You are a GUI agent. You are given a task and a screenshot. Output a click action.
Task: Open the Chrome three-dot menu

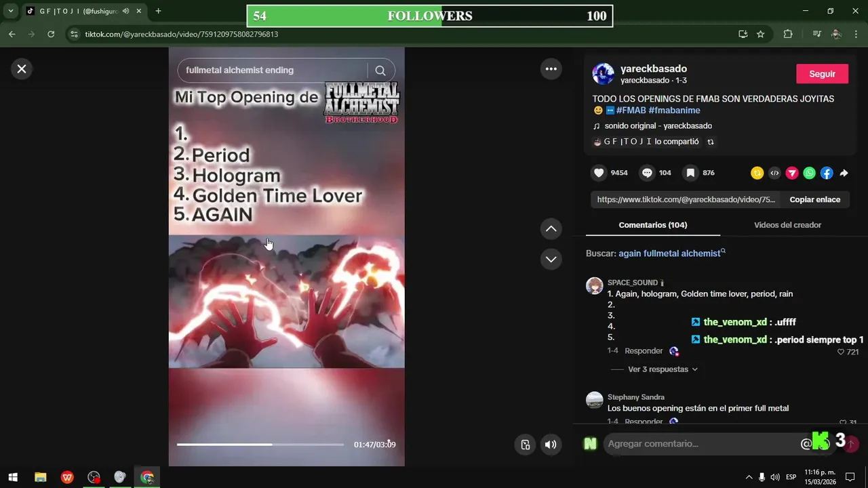click(856, 34)
